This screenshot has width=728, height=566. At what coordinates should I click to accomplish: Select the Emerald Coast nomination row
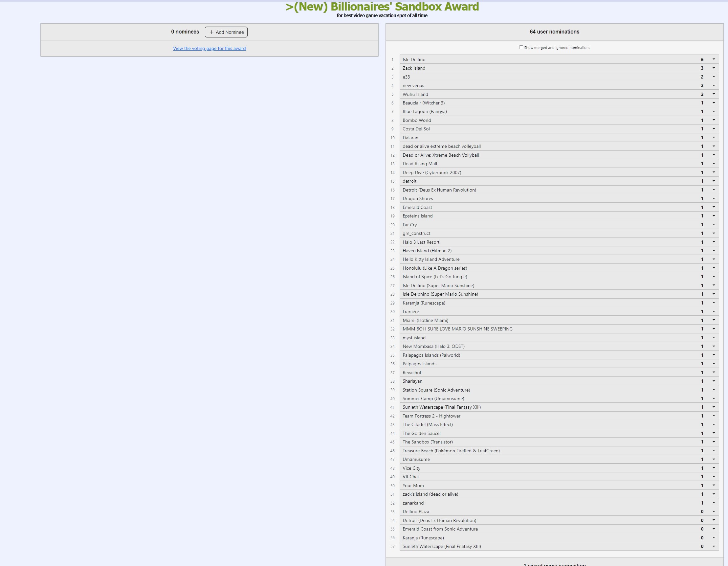pos(417,207)
